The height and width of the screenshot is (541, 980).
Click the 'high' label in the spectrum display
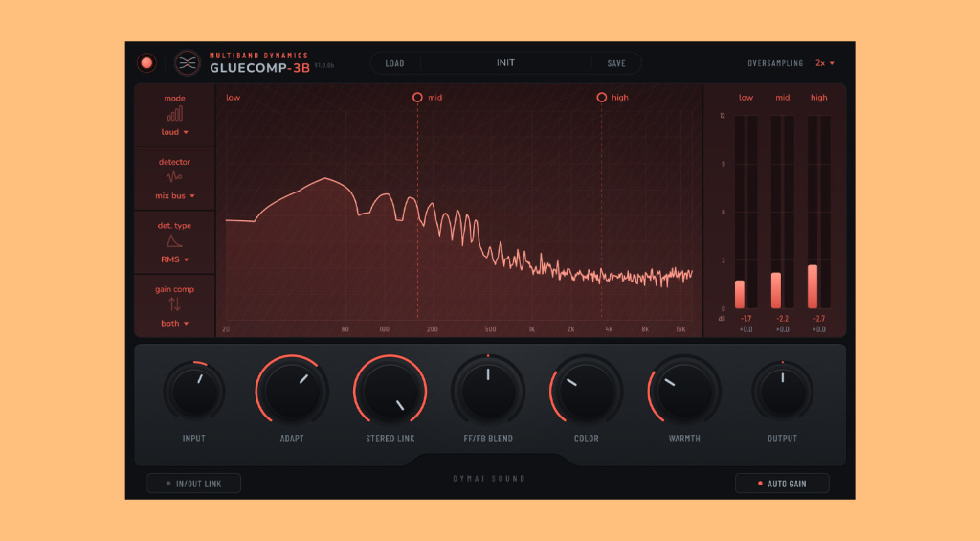620,98
